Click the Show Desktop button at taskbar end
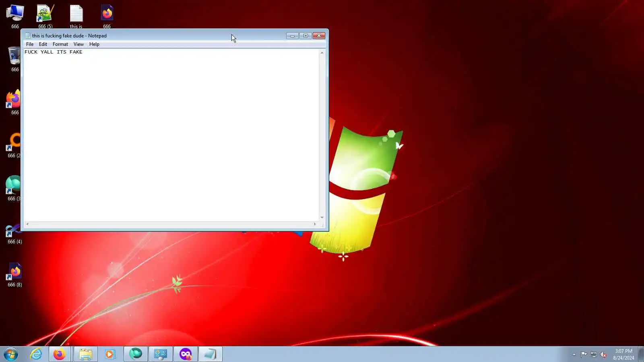Viewport: 644px width, 362px height. (641, 354)
